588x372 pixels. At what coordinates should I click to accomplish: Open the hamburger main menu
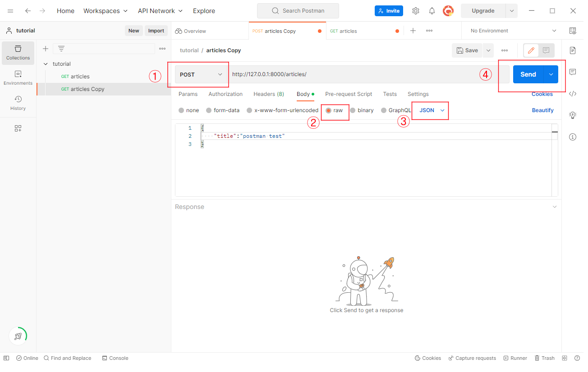point(10,11)
